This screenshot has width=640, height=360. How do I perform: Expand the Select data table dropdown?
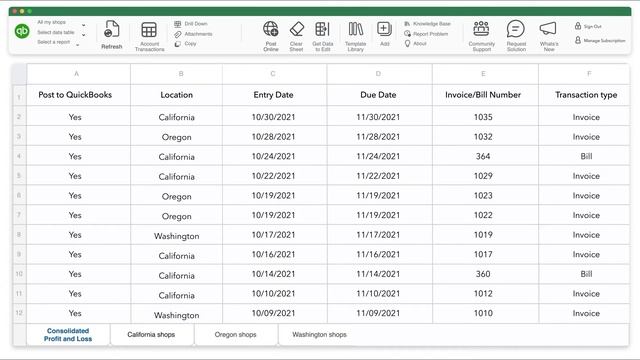pos(84,35)
